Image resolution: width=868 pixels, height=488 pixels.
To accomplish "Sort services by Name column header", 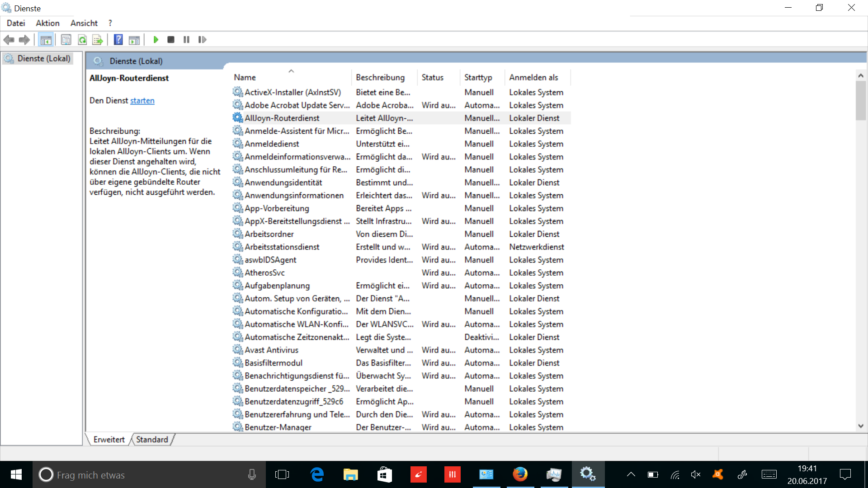I will [245, 77].
